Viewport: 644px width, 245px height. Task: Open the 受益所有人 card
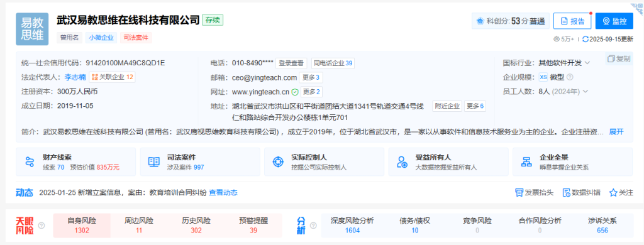click(448, 161)
